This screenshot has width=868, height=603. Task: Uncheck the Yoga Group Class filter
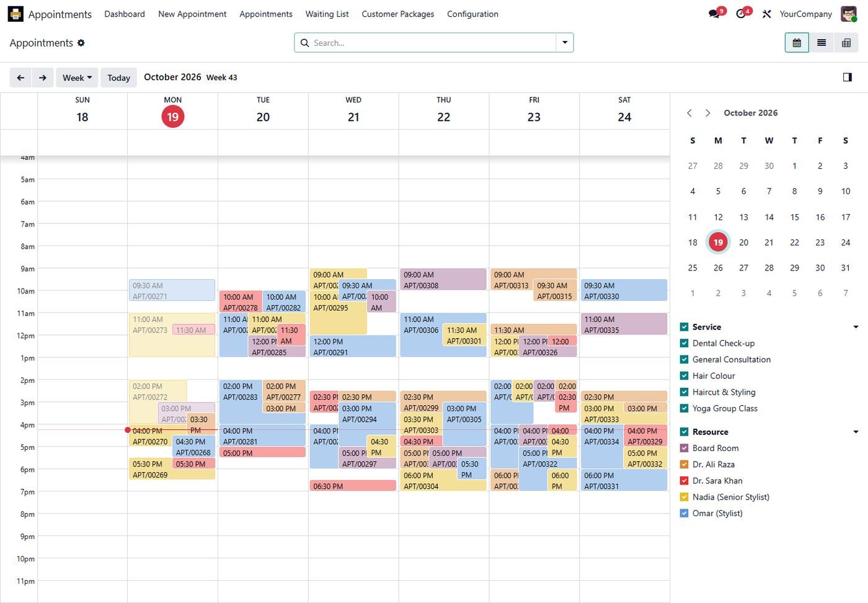coord(684,408)
